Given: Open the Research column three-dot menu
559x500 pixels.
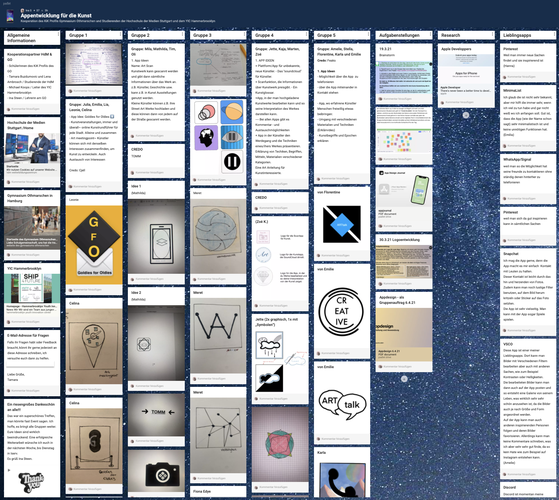Looking at the screenshot, I should 492,35.
